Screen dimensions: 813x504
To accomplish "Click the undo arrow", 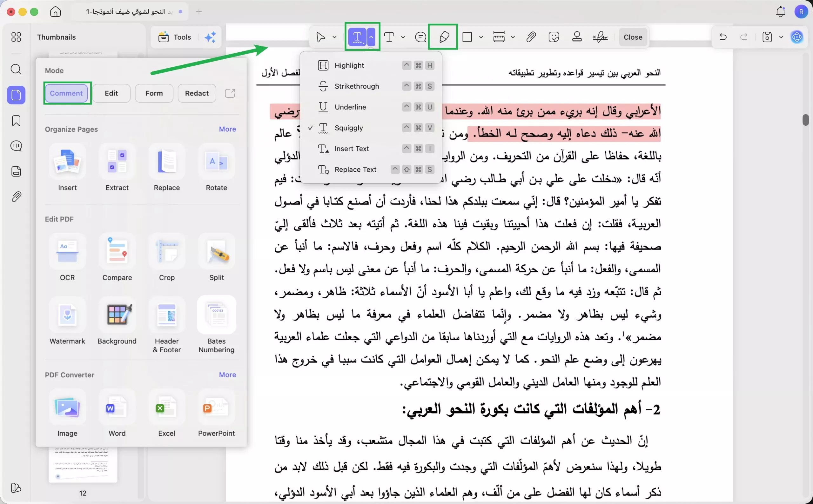I will pyautogui.click(x=723, y=37).
